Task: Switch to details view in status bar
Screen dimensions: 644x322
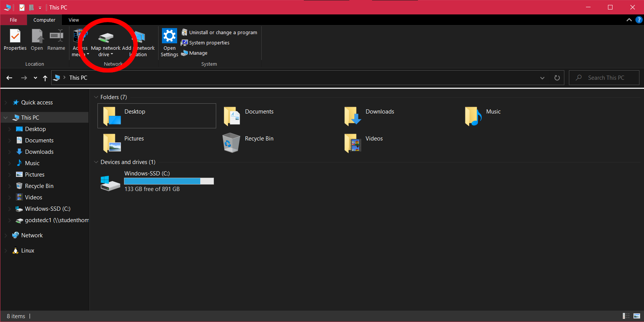Action: (626, 316)
